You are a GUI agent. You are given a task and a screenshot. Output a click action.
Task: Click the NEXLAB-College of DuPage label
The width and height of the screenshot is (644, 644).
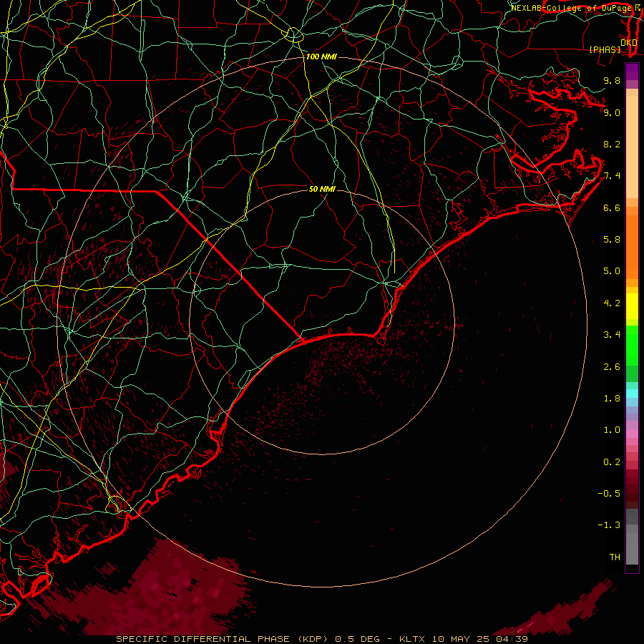coord(571,8)
